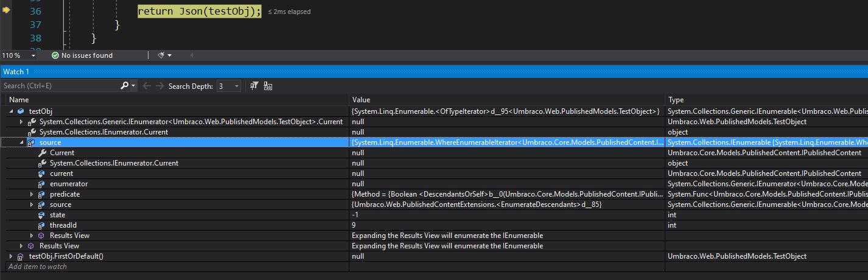Click the green No issues found checkmark

pyautogui.click(x=55, y=55)
